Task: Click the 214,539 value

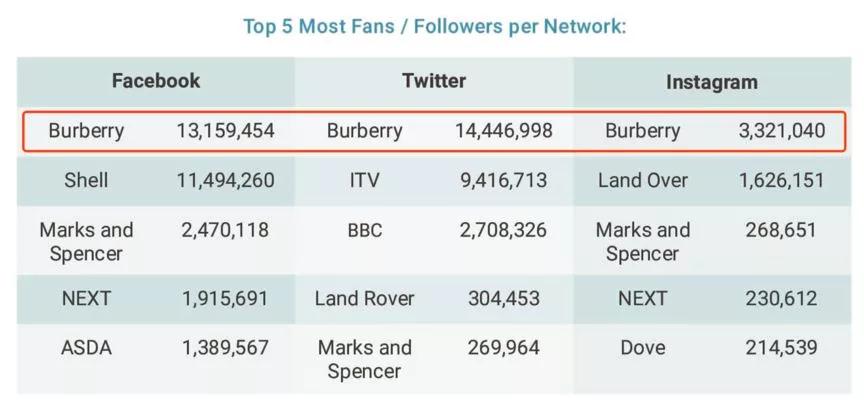Action: coord(781,348)
